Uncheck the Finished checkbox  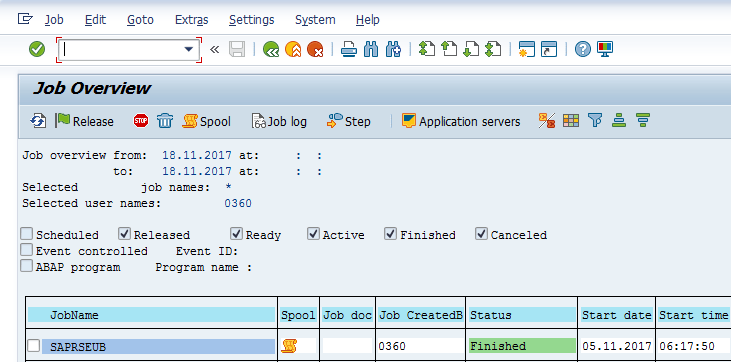[x=391, y=234]
